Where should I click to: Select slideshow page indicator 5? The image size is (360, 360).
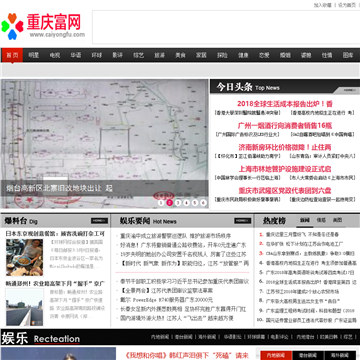[x=195, y=203]
